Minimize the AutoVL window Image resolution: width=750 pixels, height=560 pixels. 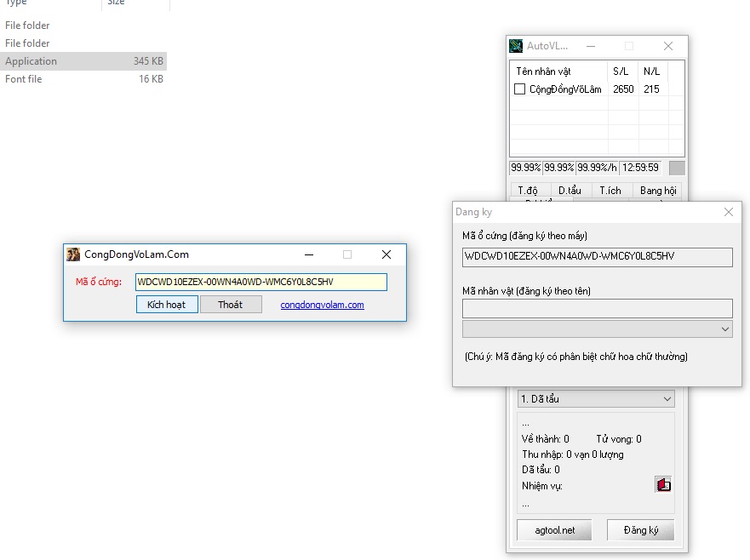point(590,46)
